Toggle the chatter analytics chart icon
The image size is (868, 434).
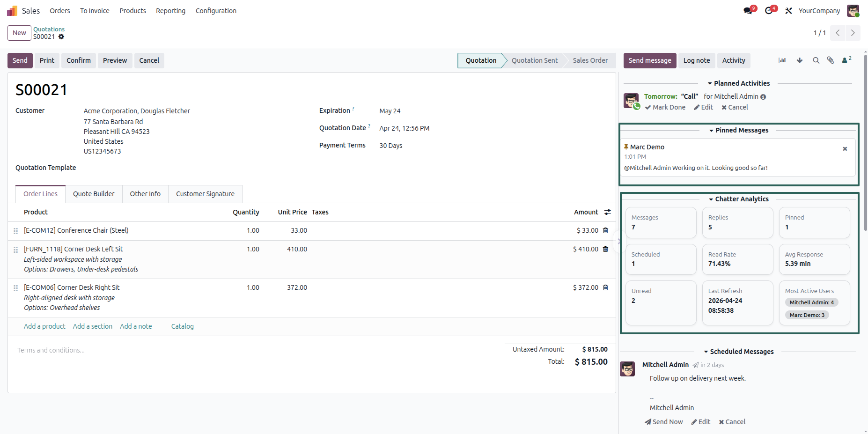click(782, 60)
